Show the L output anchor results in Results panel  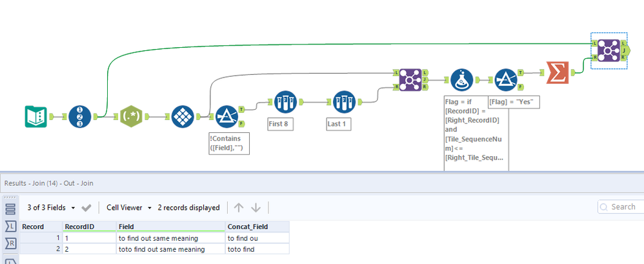[x=11, y=226]
